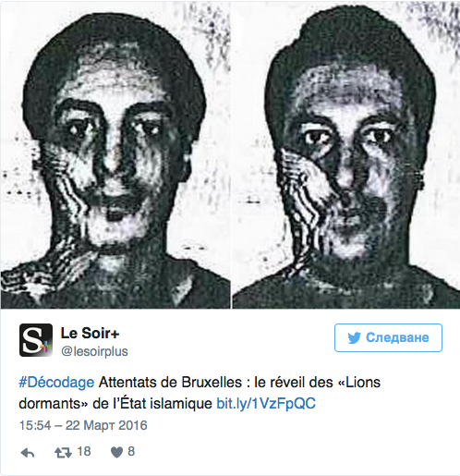Screen dimensions: 460x476
Task: Retweet using the retweet arrows icon
Action: pos(63,452)
